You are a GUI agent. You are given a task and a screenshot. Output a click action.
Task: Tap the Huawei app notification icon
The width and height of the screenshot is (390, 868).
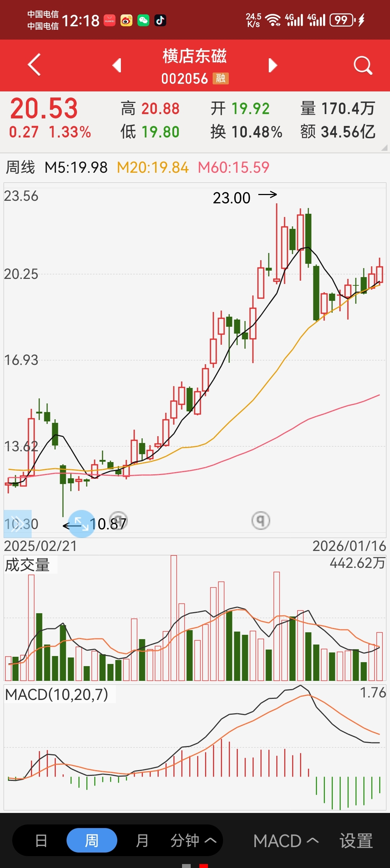110,21
